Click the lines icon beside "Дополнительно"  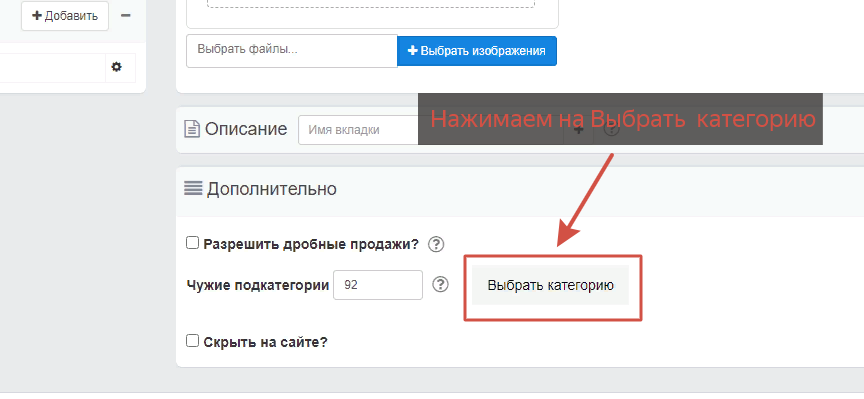(x=193, y=189)
